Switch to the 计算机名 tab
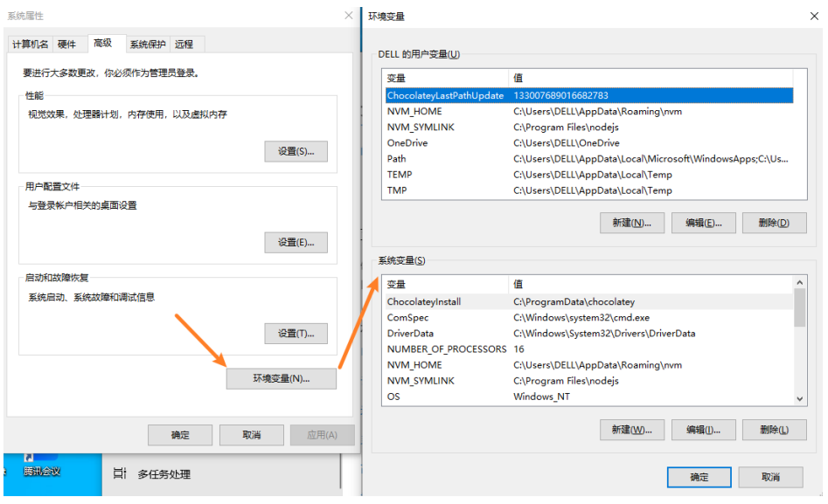Image resolution: width=828 pixels, height=504 pixels. (x=31, y=45)
